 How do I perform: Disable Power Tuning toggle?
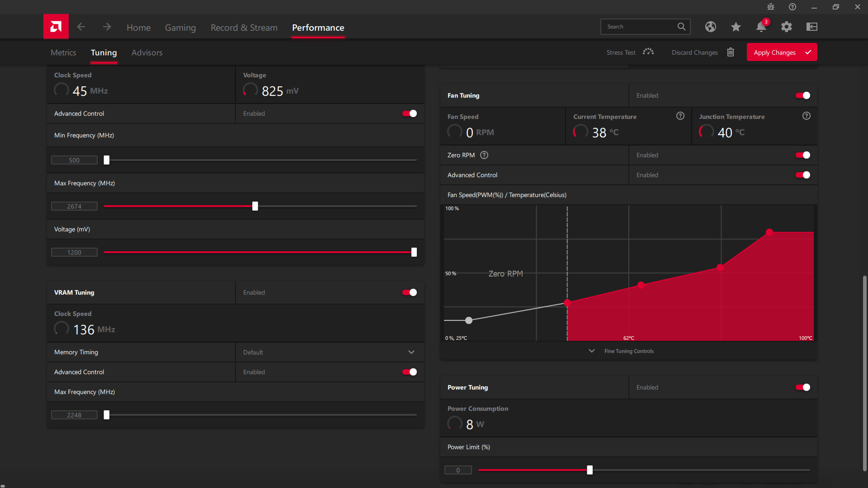click(803, 387)
